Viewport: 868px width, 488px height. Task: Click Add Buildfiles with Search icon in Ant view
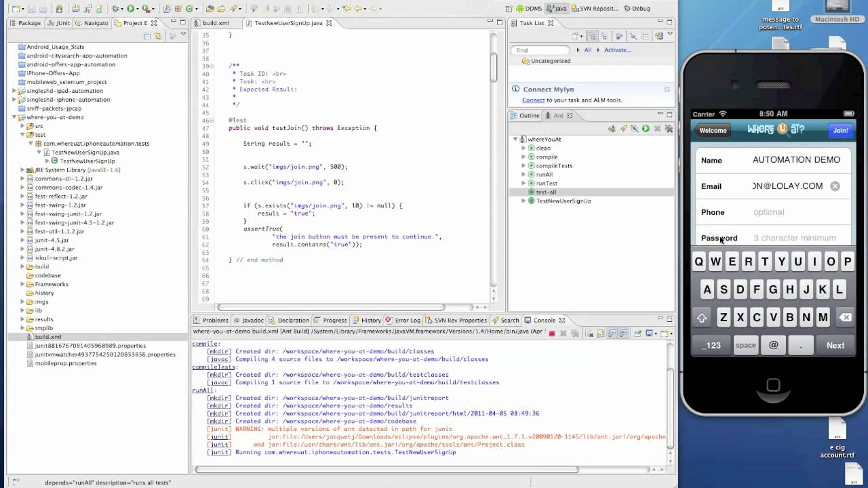[623, 128]
